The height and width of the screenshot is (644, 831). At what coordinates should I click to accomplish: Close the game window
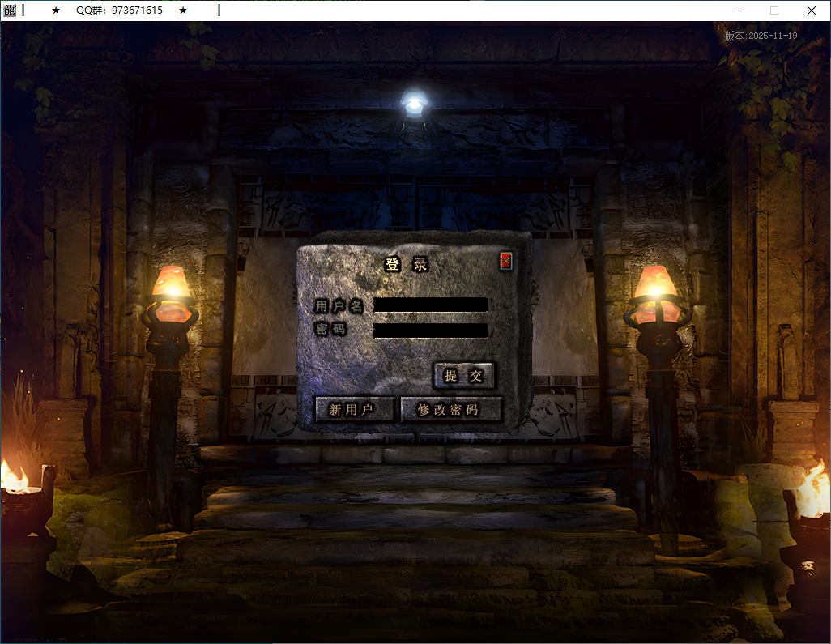[x=811, y=11]
